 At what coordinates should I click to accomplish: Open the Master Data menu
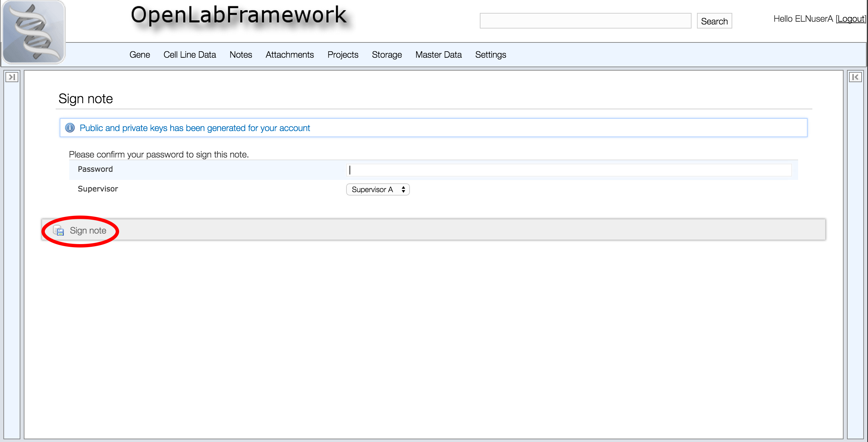(438, 55)
